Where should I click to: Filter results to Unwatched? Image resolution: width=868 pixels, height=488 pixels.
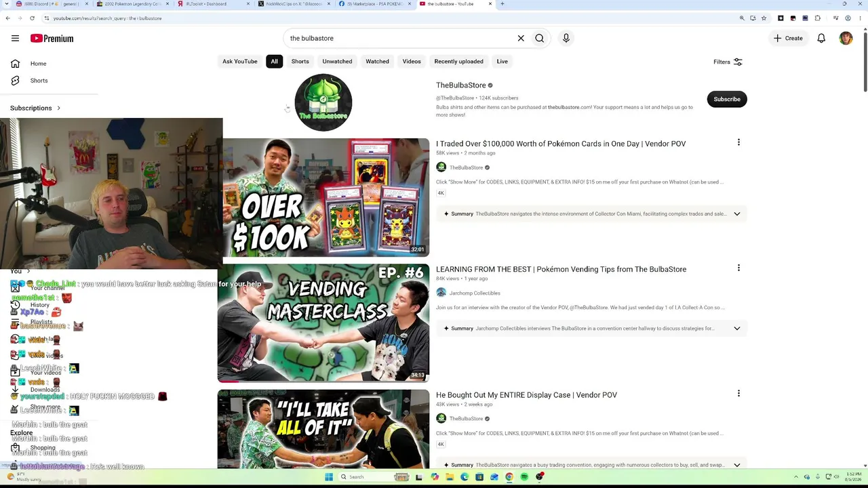(x=337, y=62)
